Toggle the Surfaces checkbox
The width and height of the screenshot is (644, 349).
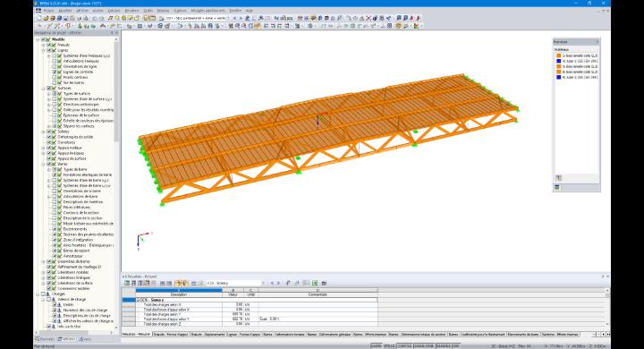pyautogui.click(x=49, y=88)
